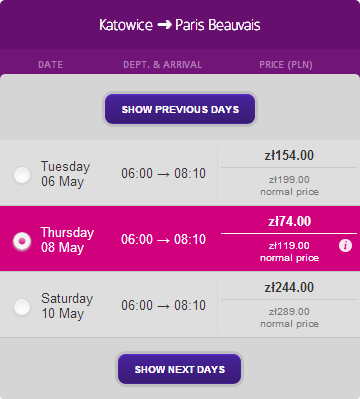
Task: Click the zł289.00 normal price text
Action: click(x=289, y=318)
